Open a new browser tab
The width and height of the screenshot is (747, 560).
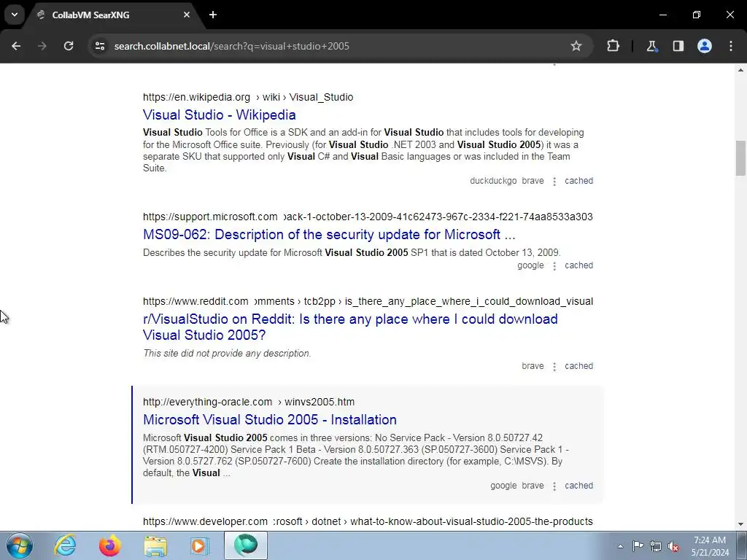[x=213, y=15]
